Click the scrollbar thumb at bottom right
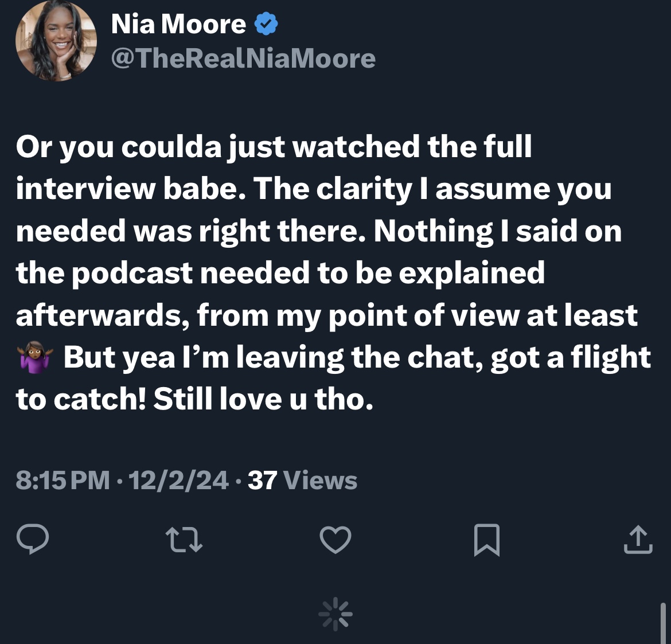Viewport: 671px width, 644px height. (663, 623)
